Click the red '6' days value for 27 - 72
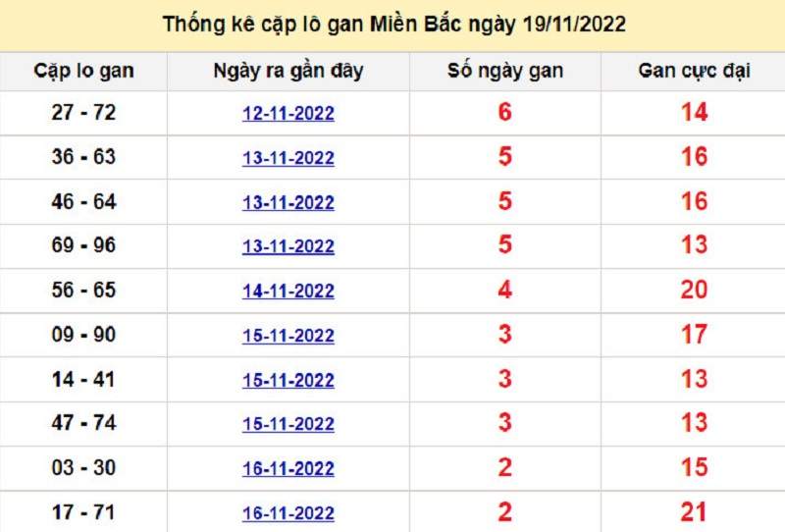 (505, 112)
